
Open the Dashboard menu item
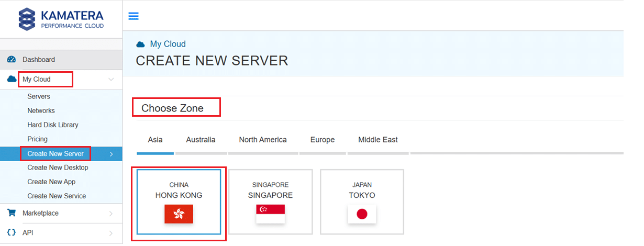point(61,60)
